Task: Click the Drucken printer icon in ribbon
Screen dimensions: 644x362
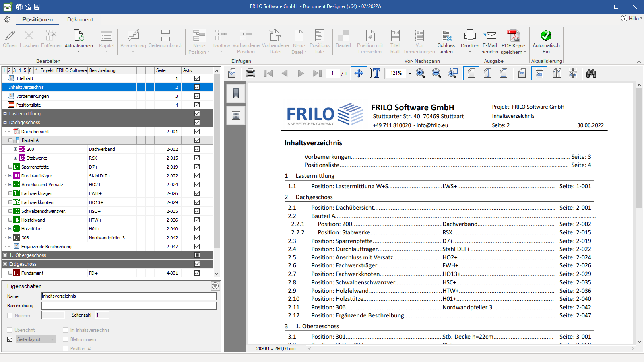Action: point(470,35)
